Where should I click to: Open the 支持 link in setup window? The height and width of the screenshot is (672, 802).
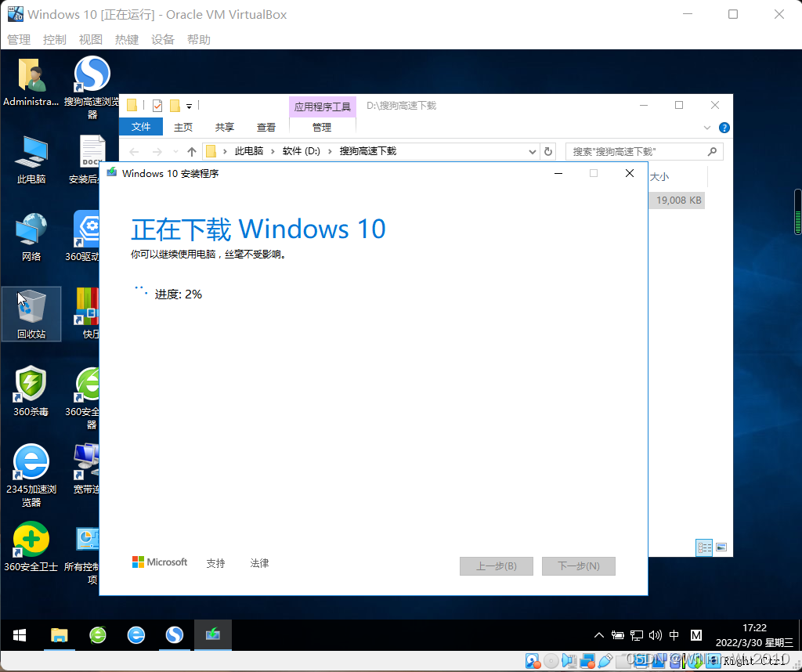tap(216, 562)
